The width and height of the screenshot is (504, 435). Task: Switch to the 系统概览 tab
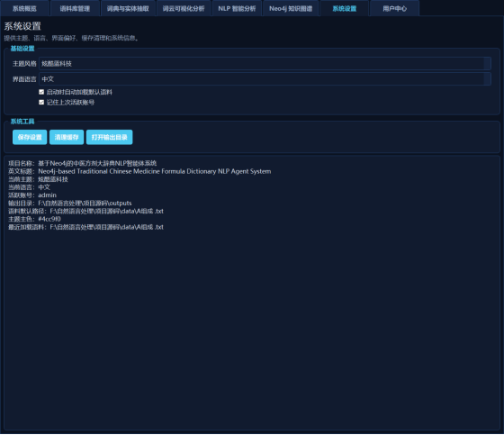tap(25, 8)
